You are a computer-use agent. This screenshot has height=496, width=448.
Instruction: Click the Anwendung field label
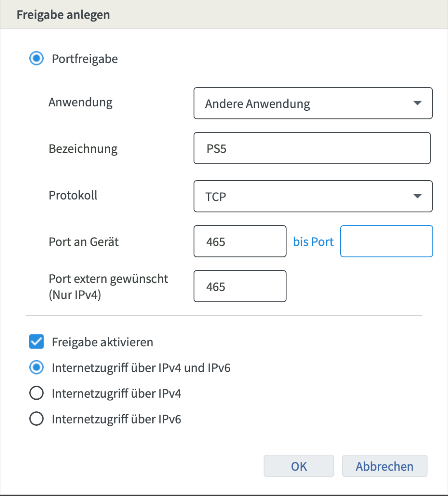pyautogui.click(x=81, y=103)
